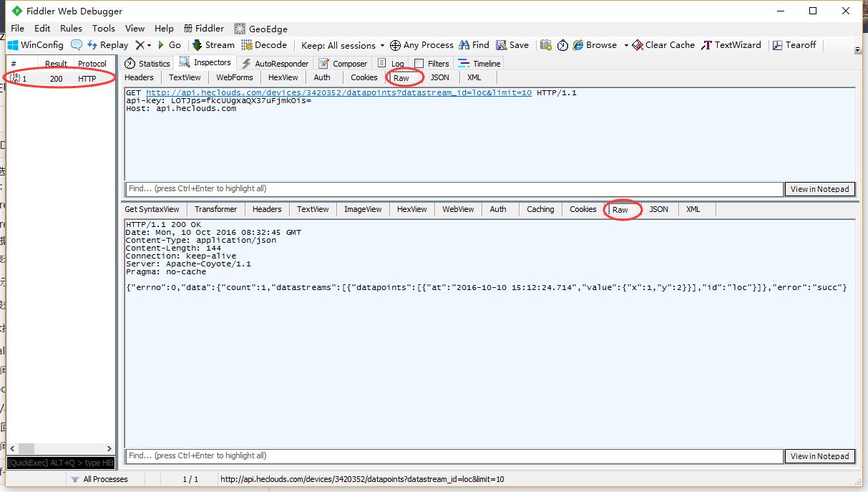Clear Cache using the toolbar button
Viewport: 868px width, 492px height.
tap(663, 44)
